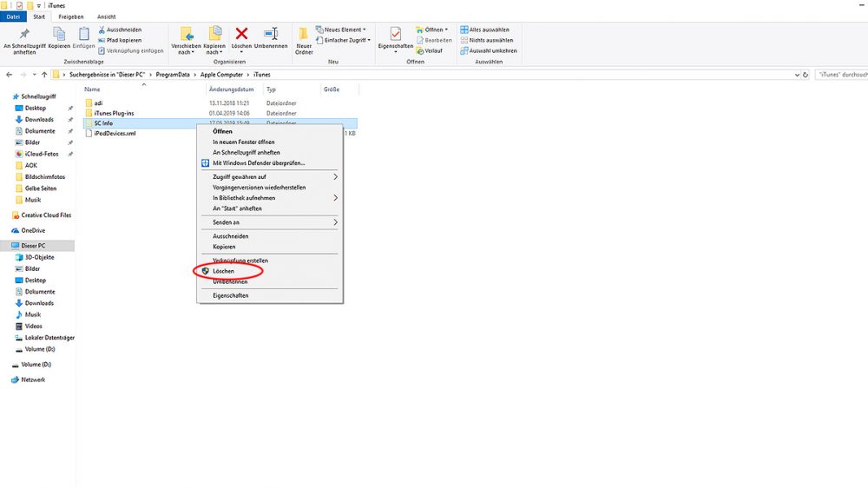The image size is (868, 489).
Task: Open the Bildschirmfotos folder in sidebar
Action: pyautogui.click(x=45, y=176)
